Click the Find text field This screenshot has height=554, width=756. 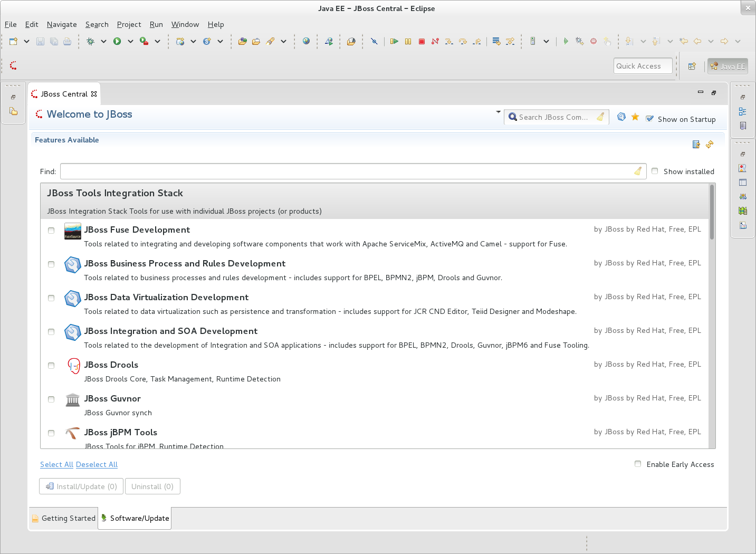(x=353, y=171)
